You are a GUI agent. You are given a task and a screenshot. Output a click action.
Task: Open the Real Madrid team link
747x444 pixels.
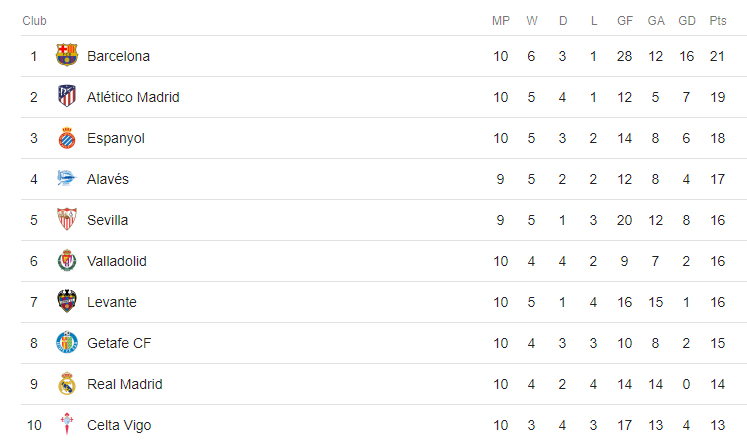click(x=124, y=384)
